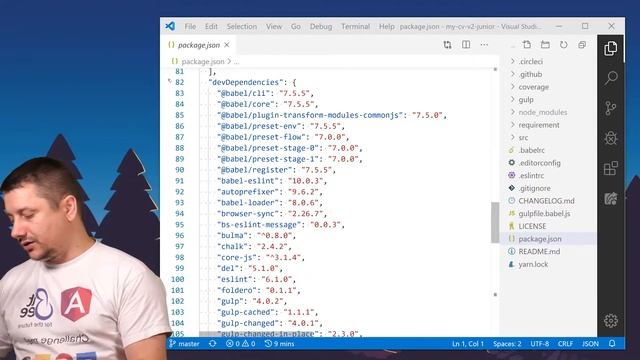Click the open changes compare icon

(x=447, y=45)
